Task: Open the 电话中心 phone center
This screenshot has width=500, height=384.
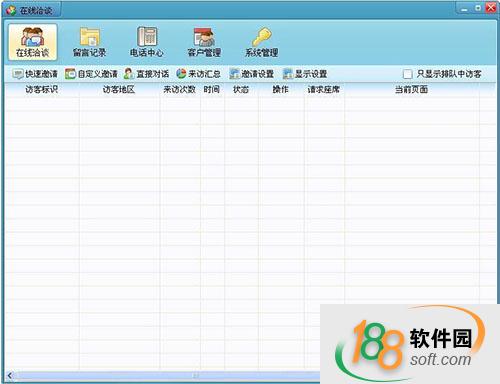Action: 147,42
